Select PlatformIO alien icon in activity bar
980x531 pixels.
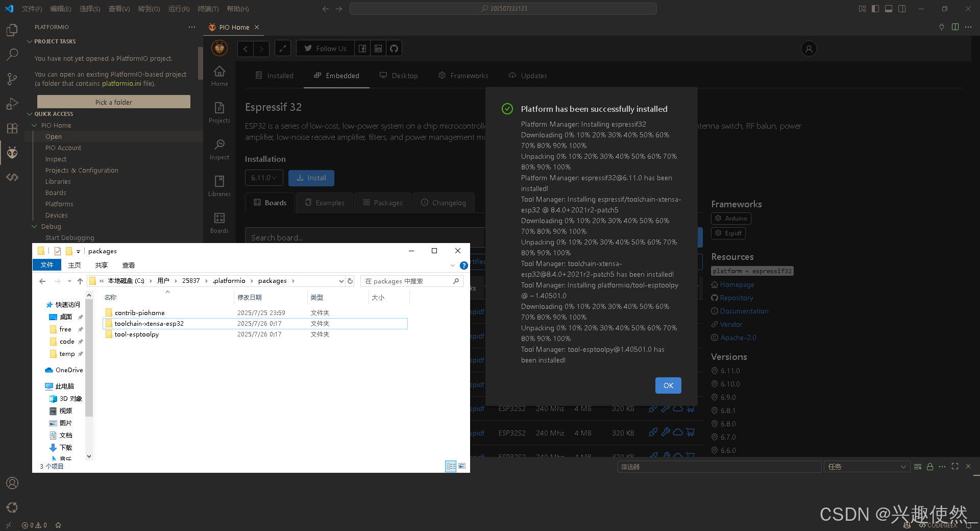(12, 153)
